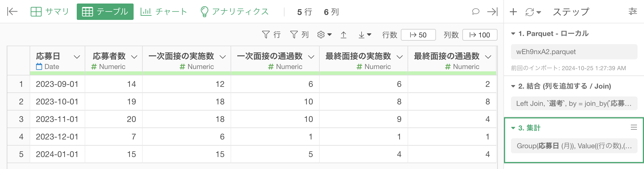Open 応募者数 column header menu
Screen dimensions: 644x169
point(134,57)
